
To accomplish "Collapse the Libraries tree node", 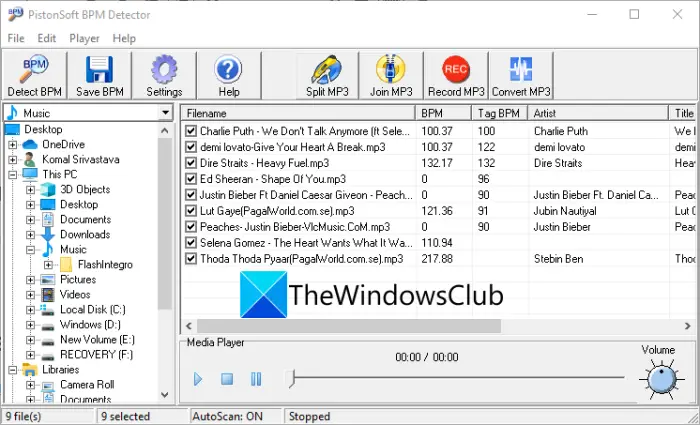I will [12, 370].
